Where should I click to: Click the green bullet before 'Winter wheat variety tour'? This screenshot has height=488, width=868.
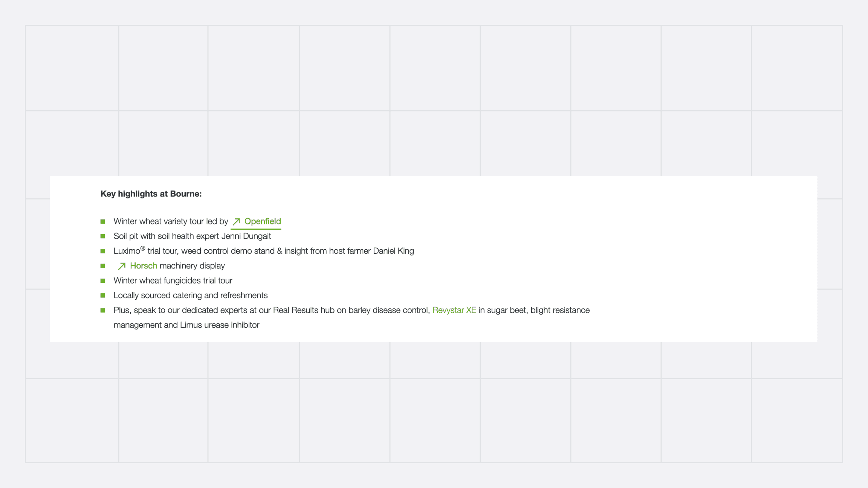tap(102, 221)
